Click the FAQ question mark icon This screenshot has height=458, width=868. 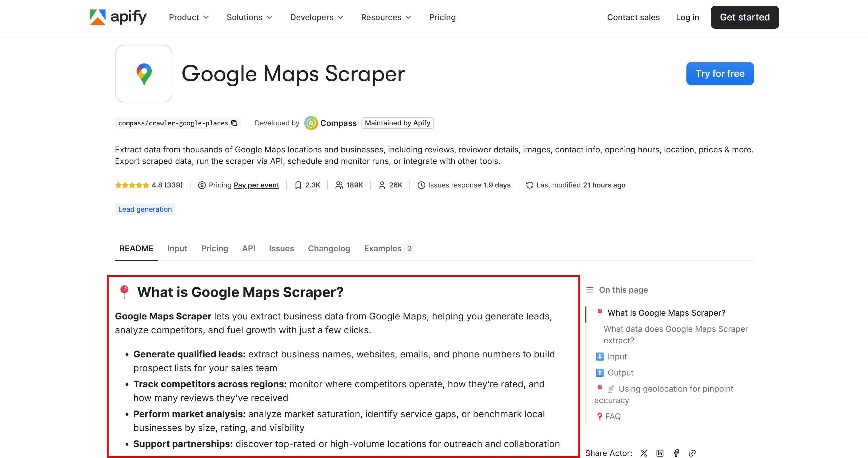pos(599,416)
